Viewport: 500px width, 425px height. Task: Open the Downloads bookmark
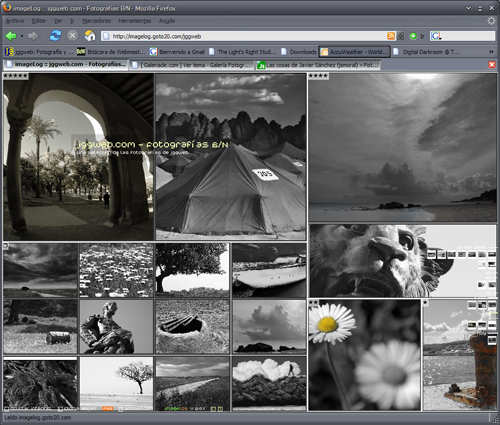(x=299, y=52)
